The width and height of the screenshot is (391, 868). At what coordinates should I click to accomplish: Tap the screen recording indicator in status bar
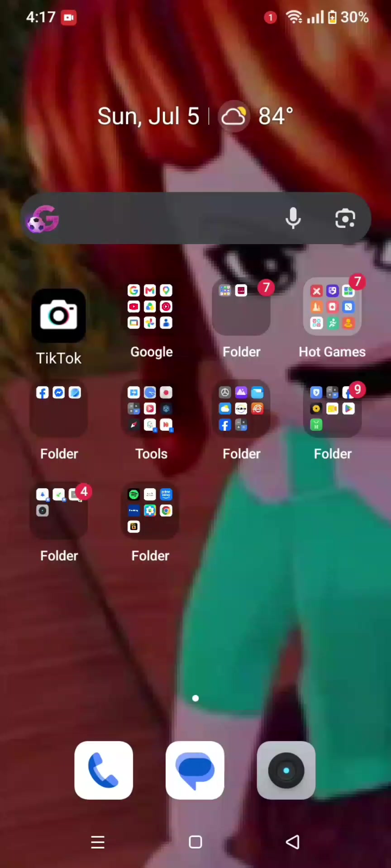[69, 18]
